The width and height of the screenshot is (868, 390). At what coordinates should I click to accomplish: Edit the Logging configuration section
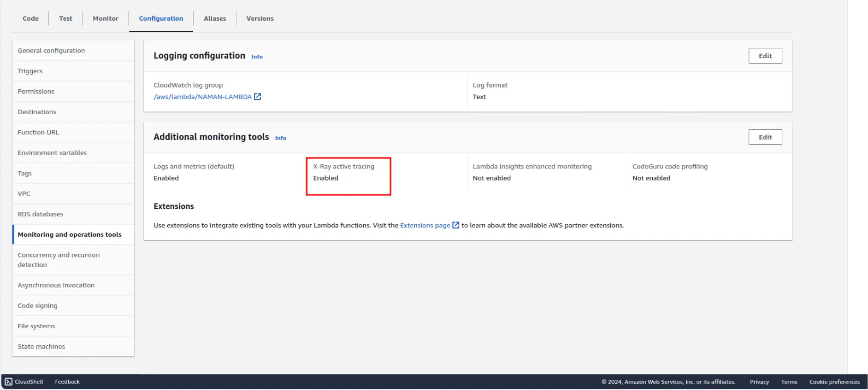click(x=765, y=56)
